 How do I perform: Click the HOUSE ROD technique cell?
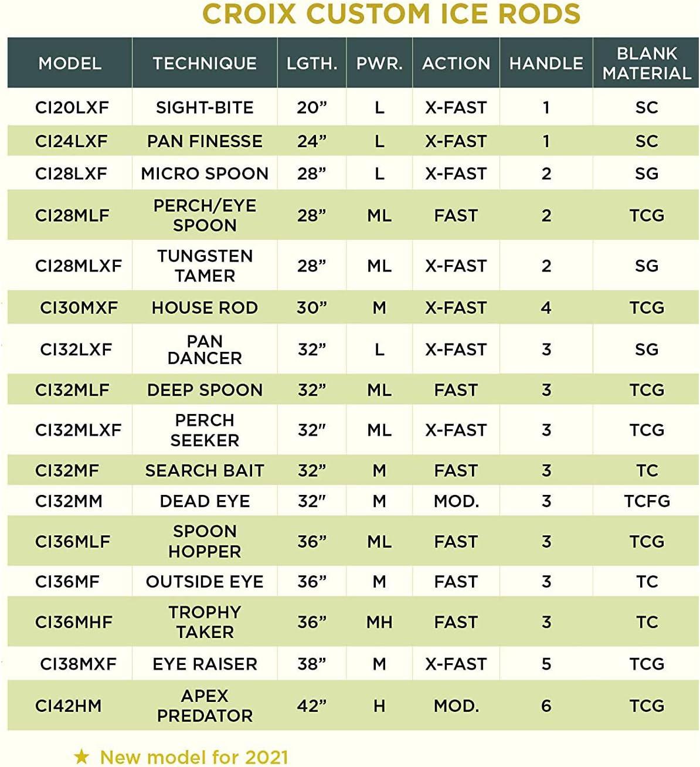coord(205,308)
